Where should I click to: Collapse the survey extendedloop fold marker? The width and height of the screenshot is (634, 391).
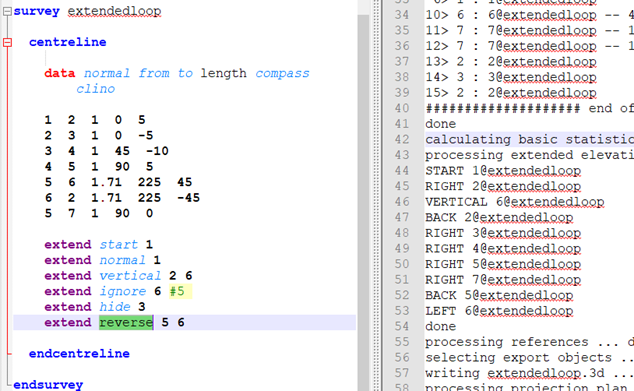(x=7, y=11)
